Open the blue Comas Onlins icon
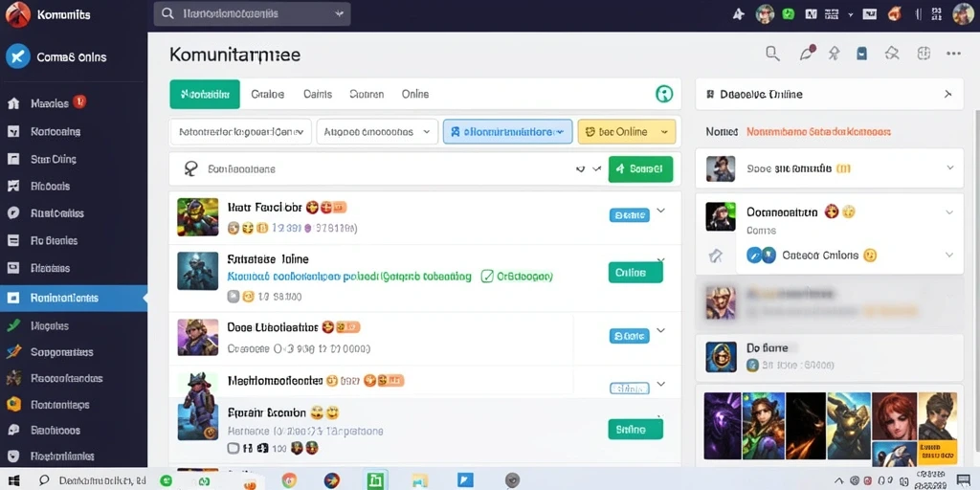Image resolution: width=980 pixels, height=490 pixels. pos(17,56)
